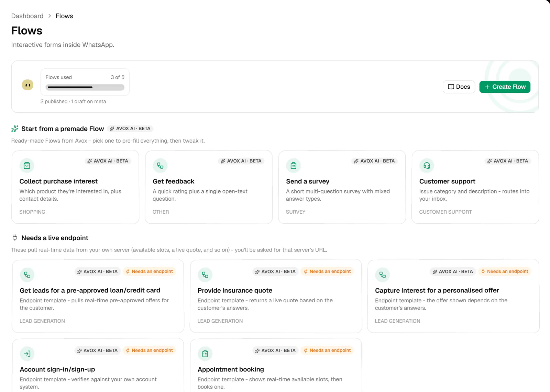This screenshot has width=550, height=392.
Task: Click the sign-in arrow icon on Account sign-in/sign-up
Action: pos(27,354)
